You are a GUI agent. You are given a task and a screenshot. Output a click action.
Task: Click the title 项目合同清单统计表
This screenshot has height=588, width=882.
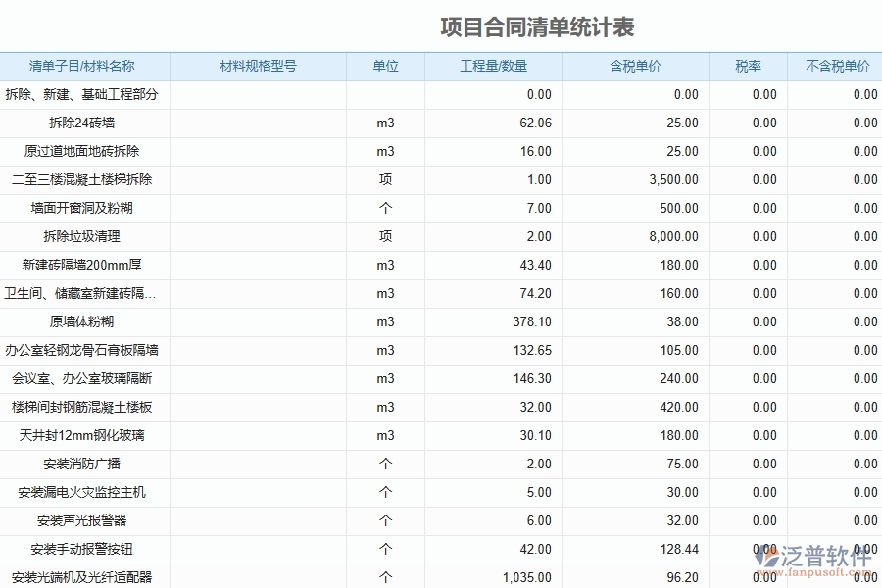tap(536, 28)
